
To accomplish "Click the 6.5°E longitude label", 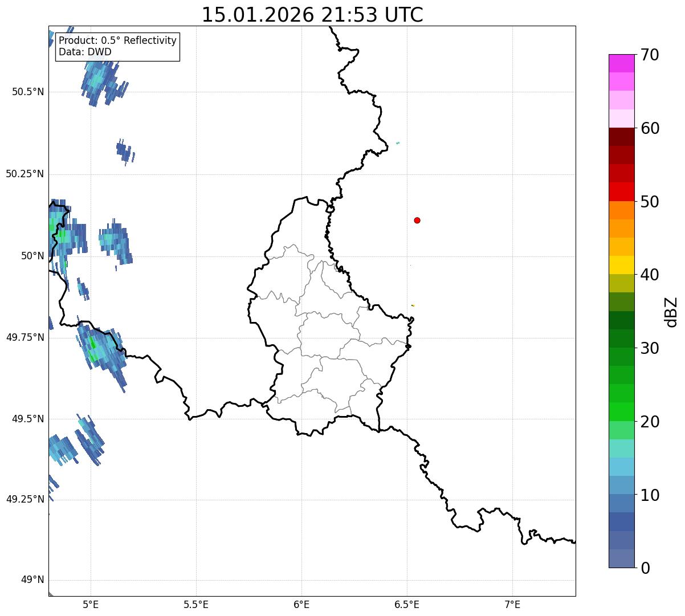I will click(407, 605).
